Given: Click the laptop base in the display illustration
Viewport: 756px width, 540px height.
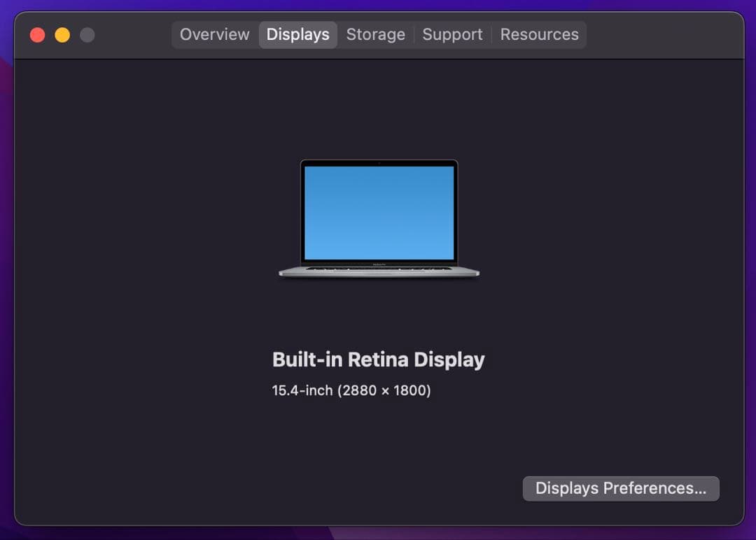Looking at the screenshot, I should click(379, 273).
